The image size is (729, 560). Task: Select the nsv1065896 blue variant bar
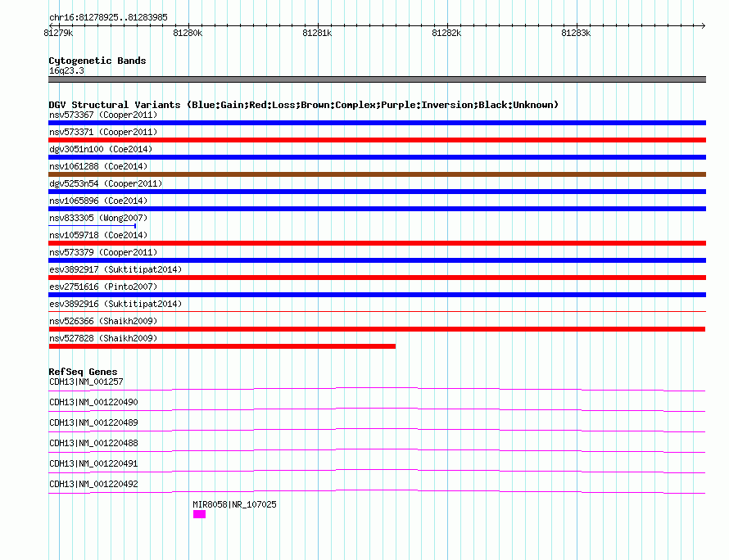[x=377, y=209]
